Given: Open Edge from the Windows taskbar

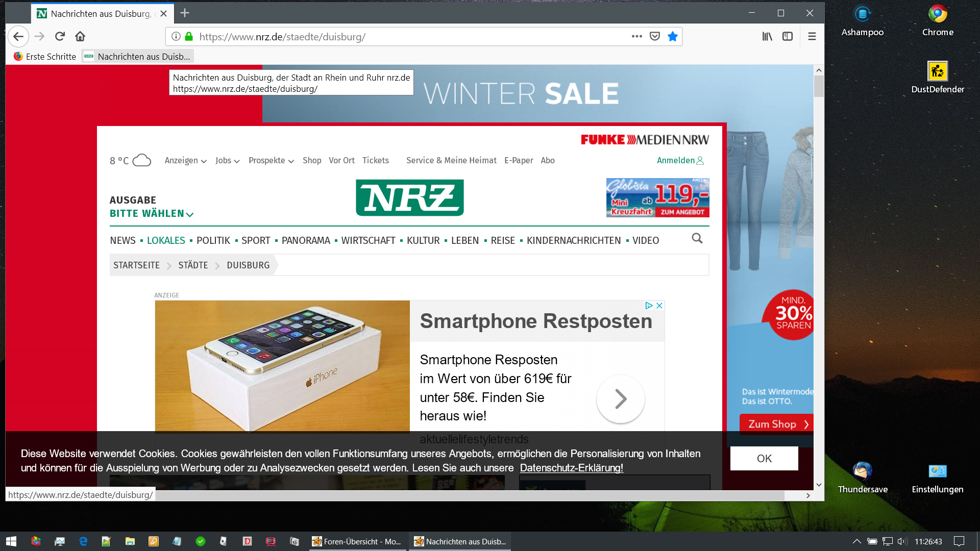Looking at the screenshot, I should pos(83,541).
